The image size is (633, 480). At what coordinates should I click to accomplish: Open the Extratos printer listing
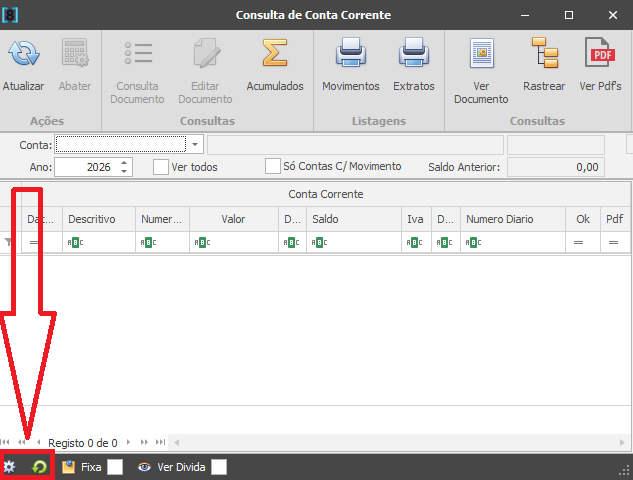pyautogui.click(x=413, y=54)
